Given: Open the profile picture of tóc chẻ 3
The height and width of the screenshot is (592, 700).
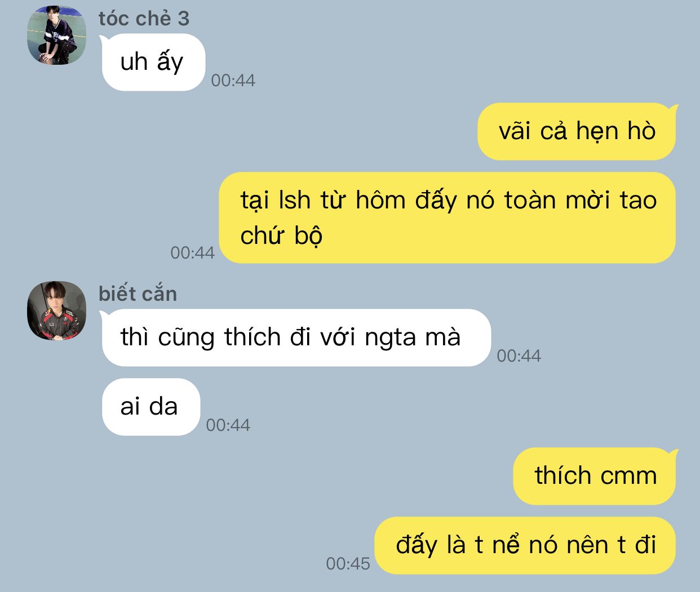Looking at the screenshot, I should (x=56, y=35).
